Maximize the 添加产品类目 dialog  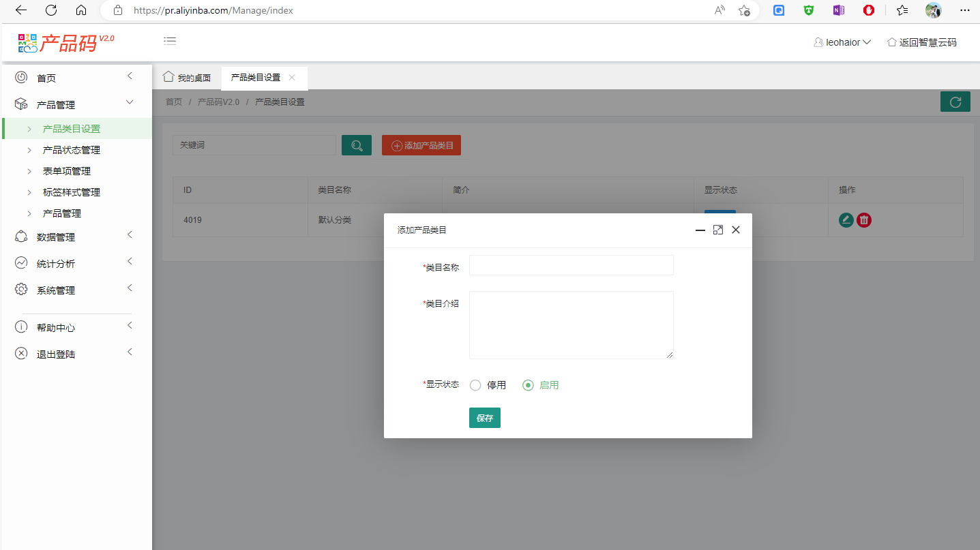(x=717, y=230)
